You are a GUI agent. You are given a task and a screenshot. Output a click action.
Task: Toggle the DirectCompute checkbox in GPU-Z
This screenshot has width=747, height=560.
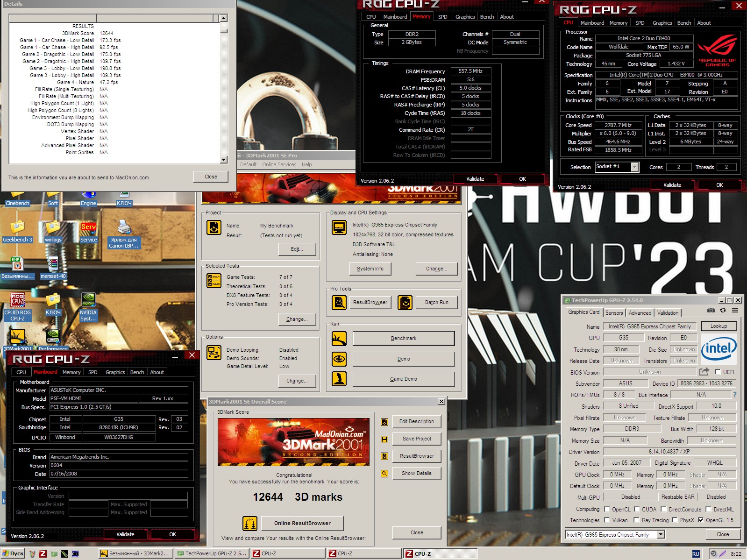[x=663, y=510]
